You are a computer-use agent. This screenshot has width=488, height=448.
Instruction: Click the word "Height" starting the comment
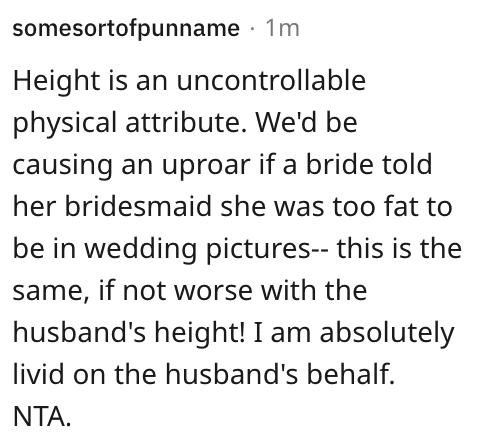pos(56,82)
